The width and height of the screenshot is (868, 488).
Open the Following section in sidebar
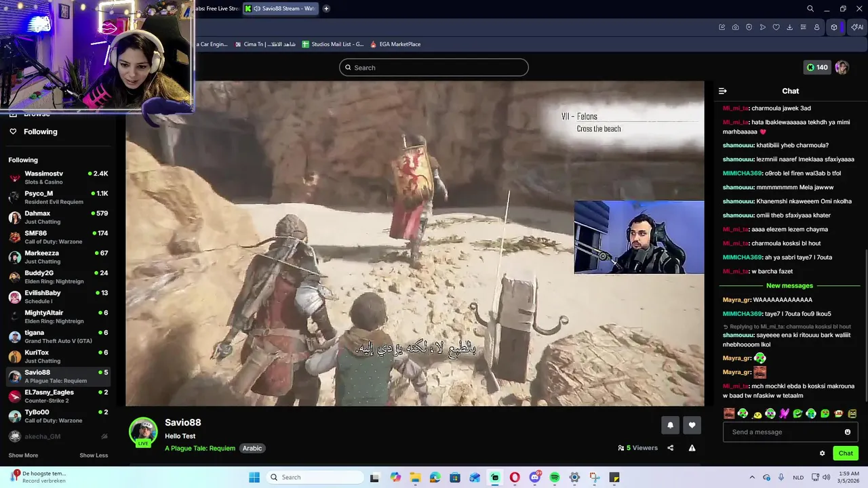coord(40,131)
